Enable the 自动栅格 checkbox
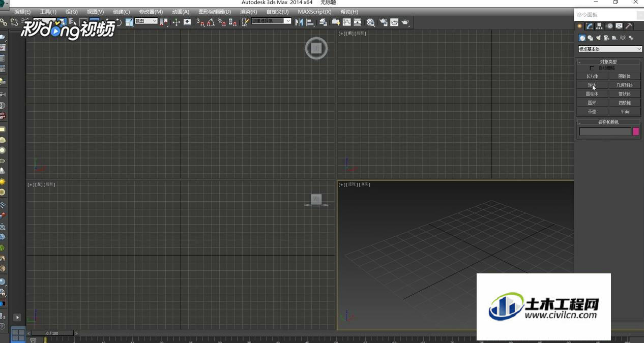This screenshot has height=343, width=644. click(592, 68)
